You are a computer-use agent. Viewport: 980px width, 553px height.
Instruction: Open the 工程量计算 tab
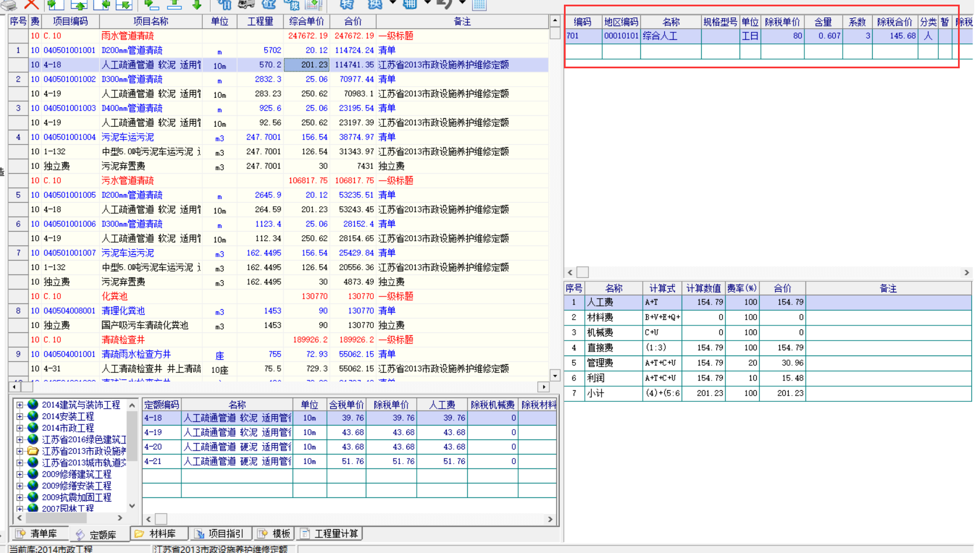(330, 534)
